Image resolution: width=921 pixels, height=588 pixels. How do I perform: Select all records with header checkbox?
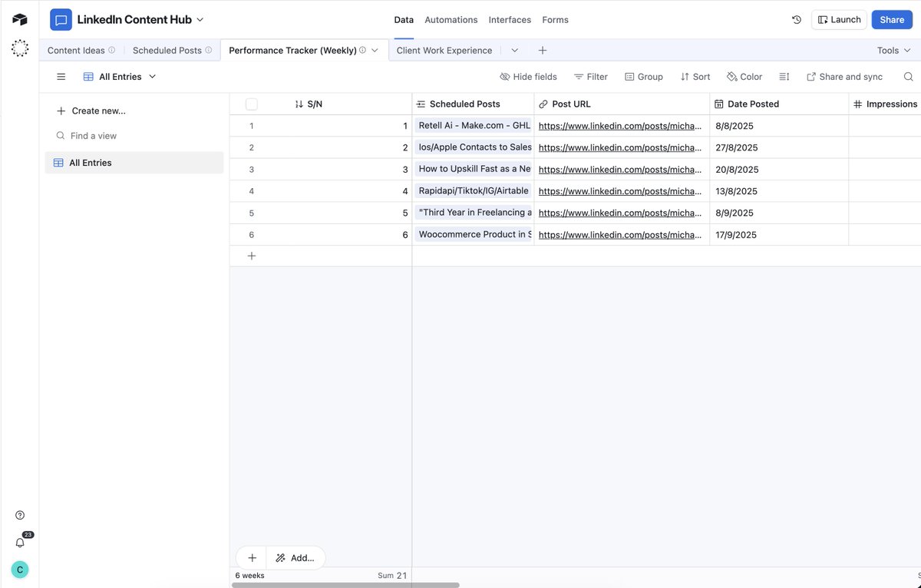pos(251,104)
